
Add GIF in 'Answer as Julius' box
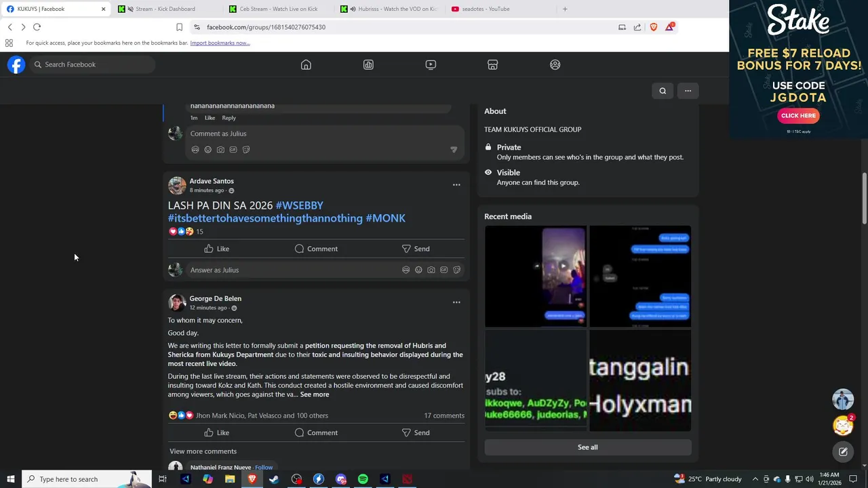[x=444, y=270]
